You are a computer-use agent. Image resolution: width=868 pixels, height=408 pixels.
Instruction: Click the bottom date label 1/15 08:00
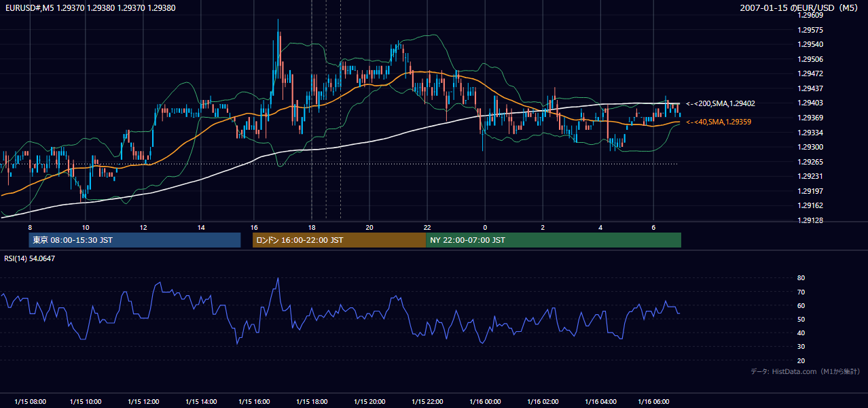click(30, 402)
